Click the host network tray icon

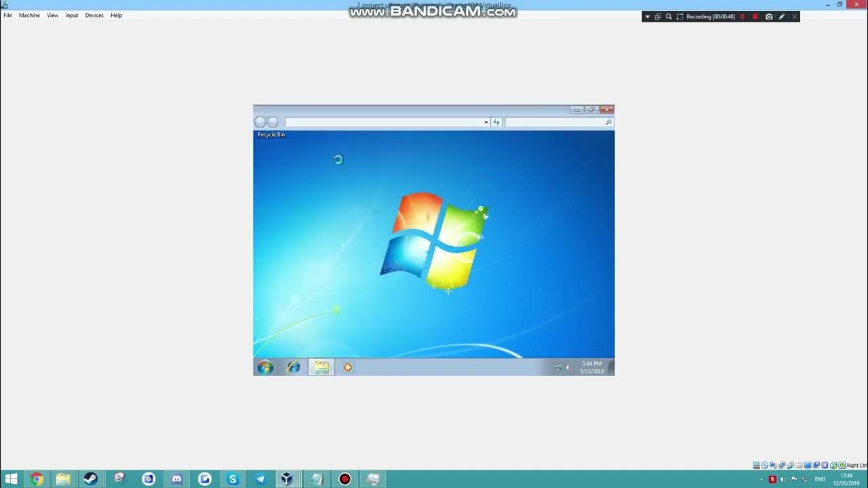click(805, 479)
